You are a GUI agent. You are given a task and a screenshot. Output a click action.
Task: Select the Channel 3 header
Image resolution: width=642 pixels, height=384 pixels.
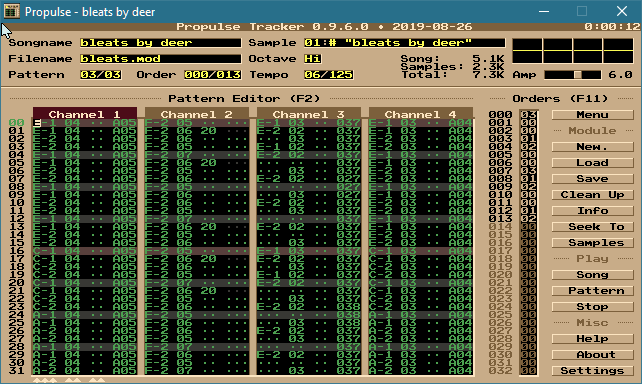(309, 114)
